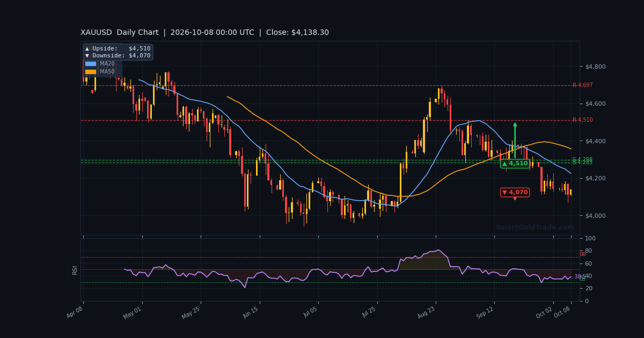Click the Jul 05 date axis label
644x338 pixels.
click(x=310, y=313)
